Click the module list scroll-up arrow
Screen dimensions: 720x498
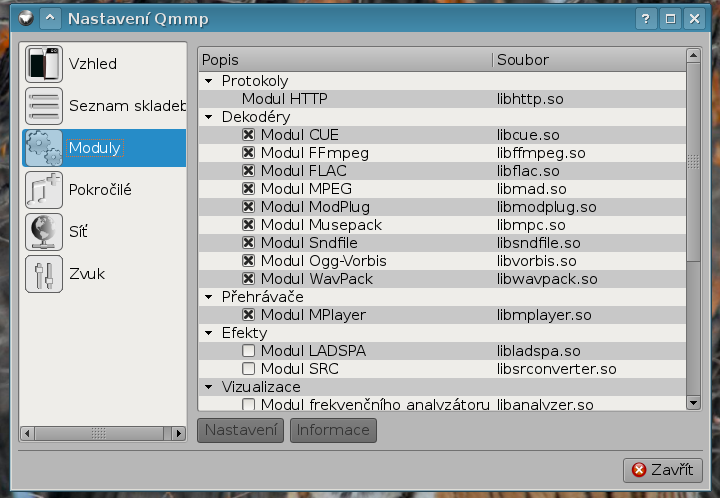tap(693, 56)
